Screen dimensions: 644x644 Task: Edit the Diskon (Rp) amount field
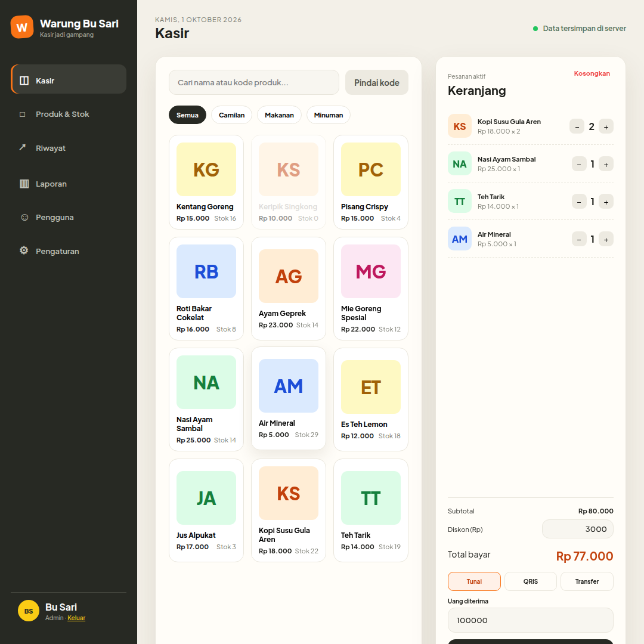click(x=577, y=529)
